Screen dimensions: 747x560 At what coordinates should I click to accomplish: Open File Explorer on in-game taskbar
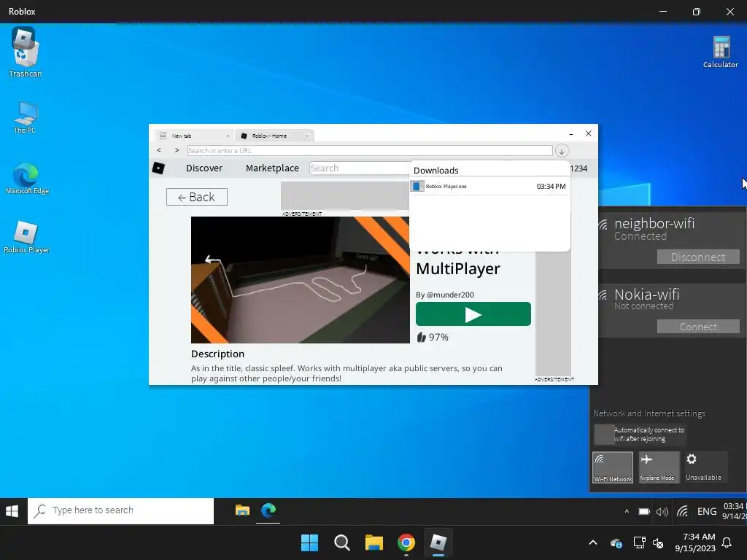pyautogui.click(x=242, y=510)
